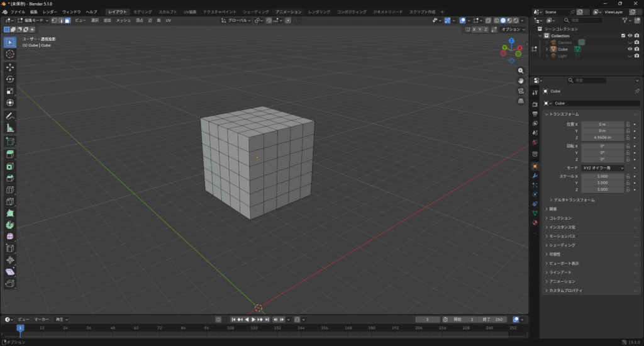
Task: Select the Move tool in the left toolbar
Action: click(x=10, y=67)
